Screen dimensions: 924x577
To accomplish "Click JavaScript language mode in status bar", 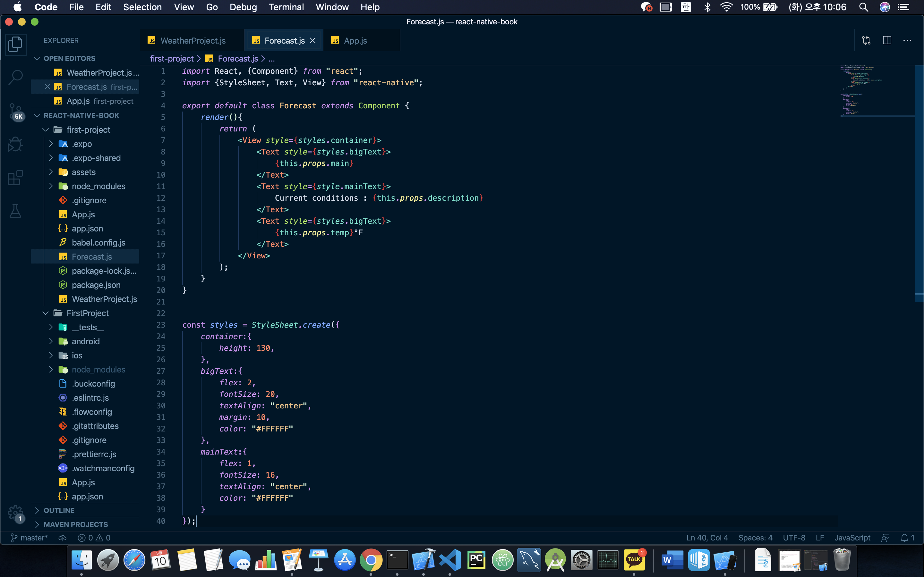I will (852, 538).
